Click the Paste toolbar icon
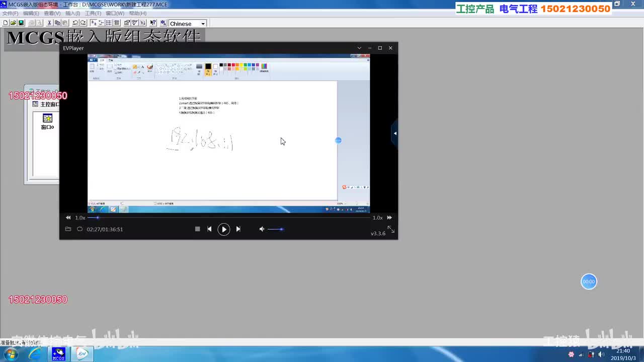The width and height of the screenshot is (644, 362). [x=65, y=23]
